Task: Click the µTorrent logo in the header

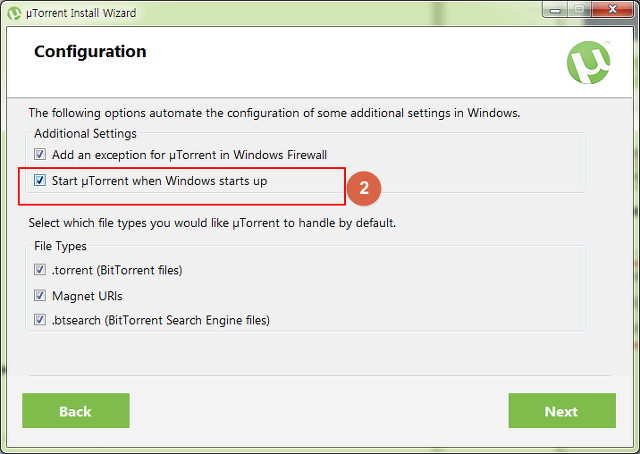Action: point(588,62)
